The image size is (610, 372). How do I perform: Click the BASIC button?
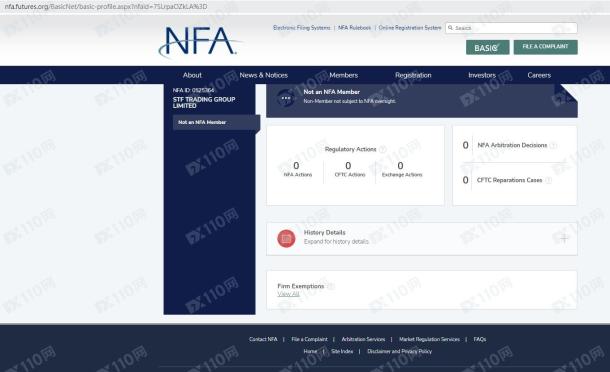[487, 47]
